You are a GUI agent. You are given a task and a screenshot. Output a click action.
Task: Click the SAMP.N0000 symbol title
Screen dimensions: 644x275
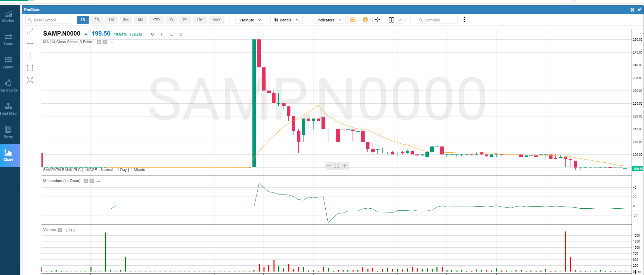click(62, 34)
